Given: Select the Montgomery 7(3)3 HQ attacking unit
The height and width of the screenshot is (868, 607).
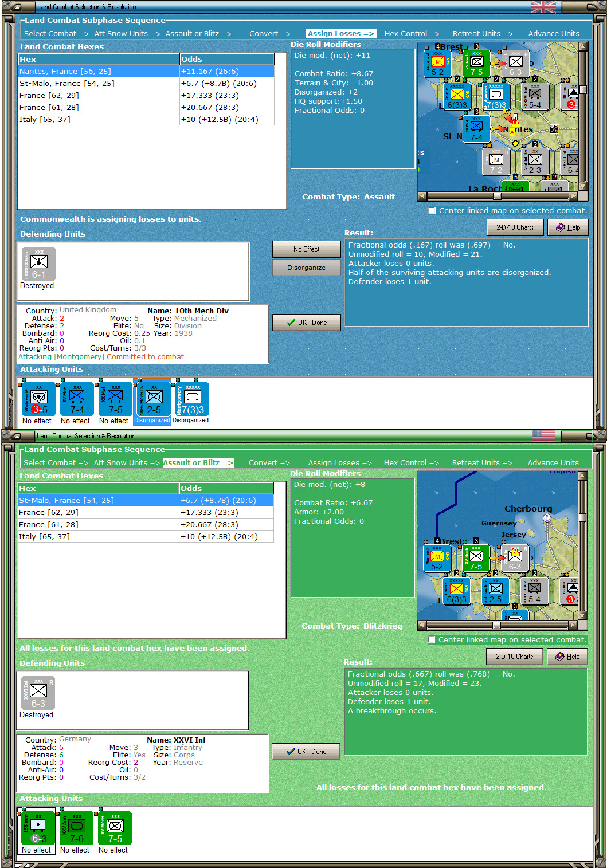Looking at the screenshot, I should [x=191, y=399].
